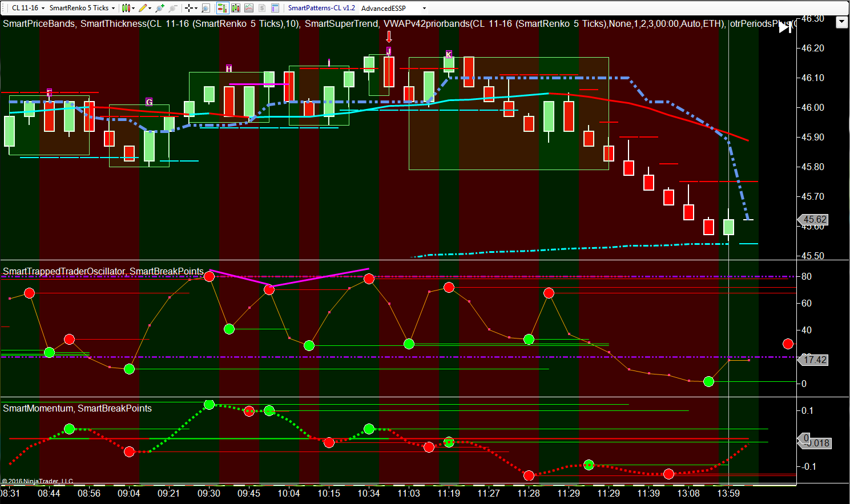Screen dimensions: 850x504
Task: Click the zoom out icon
Action: tap(172, 8)
